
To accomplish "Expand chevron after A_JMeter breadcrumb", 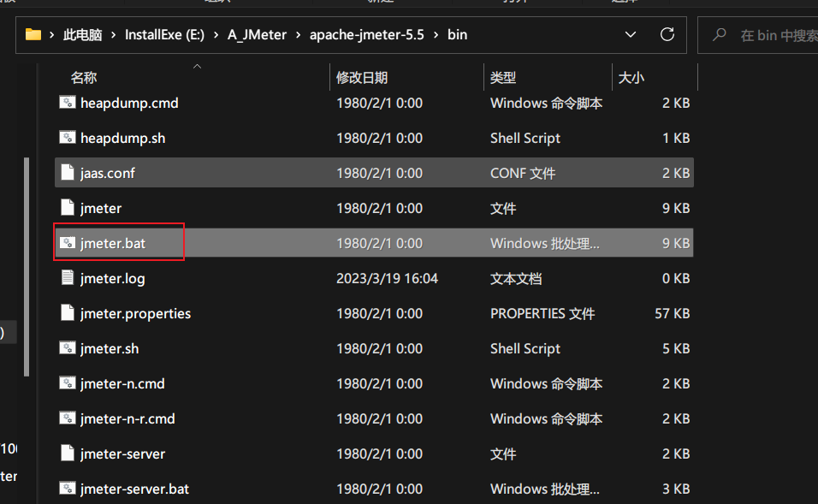I will point(299,35).
